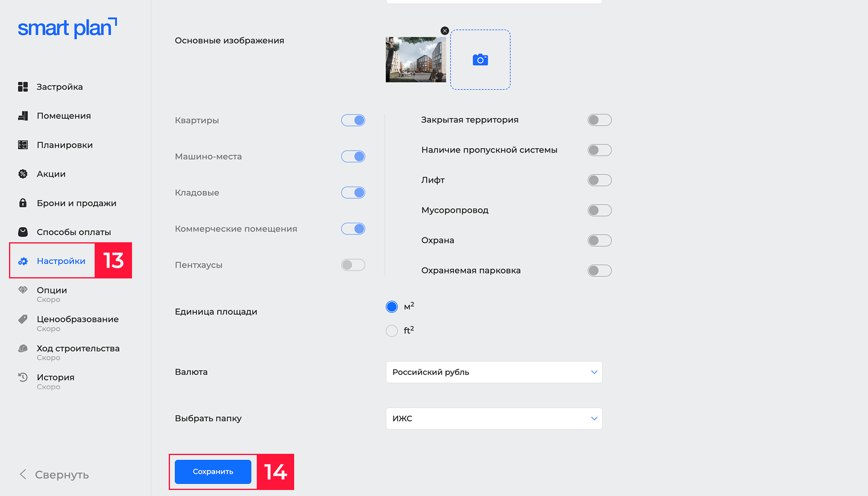This screenshot has height=496, width=868.
Task: Open Способы оплаты menu item
Action: pyautogui.click(x=74, y=232)
